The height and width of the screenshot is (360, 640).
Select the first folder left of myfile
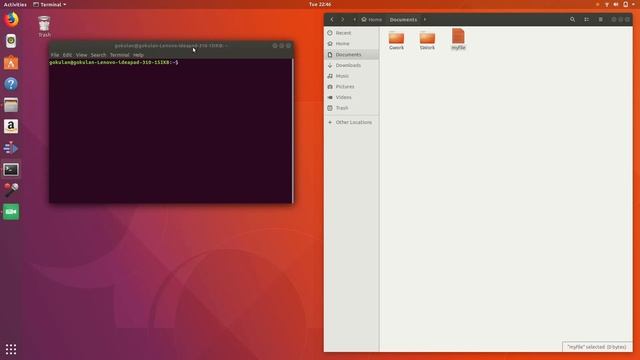[396, 40]
